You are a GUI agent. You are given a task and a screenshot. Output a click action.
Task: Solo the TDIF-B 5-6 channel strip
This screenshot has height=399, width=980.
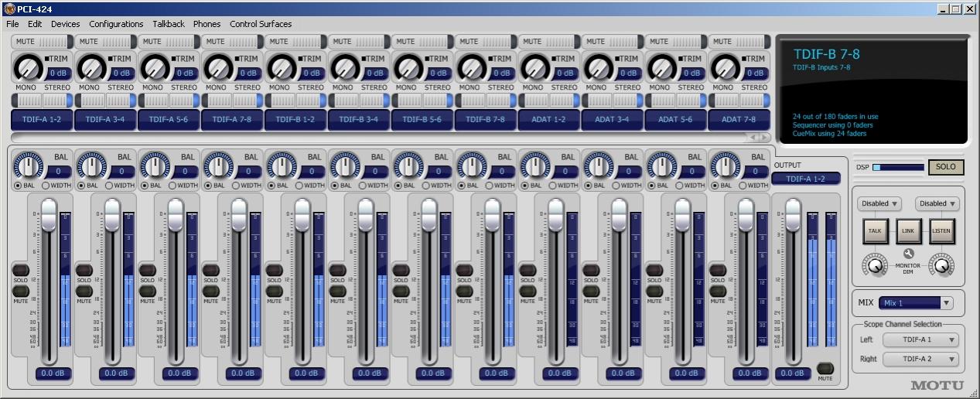(x=401, y=270)
